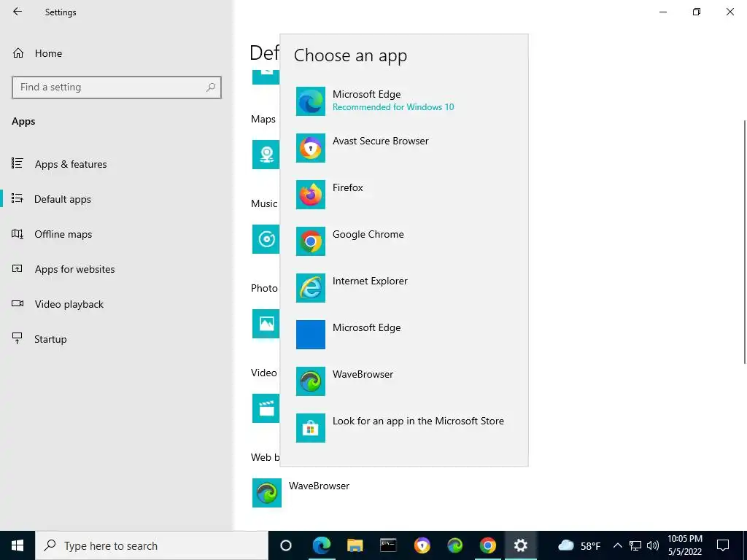Click the current WaveBrowser web browser tile
This screenshot has height=560, width=747.
pos(267,493)
